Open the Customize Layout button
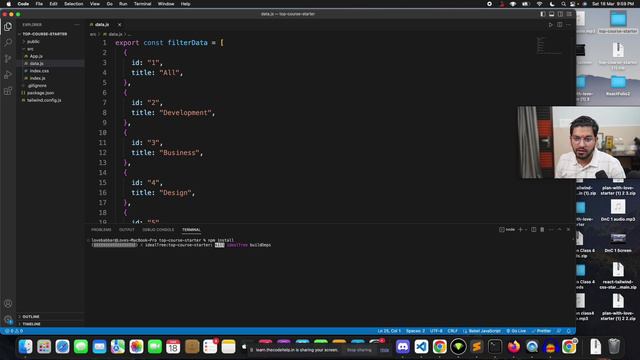640x360 pixels. [569, 14]
